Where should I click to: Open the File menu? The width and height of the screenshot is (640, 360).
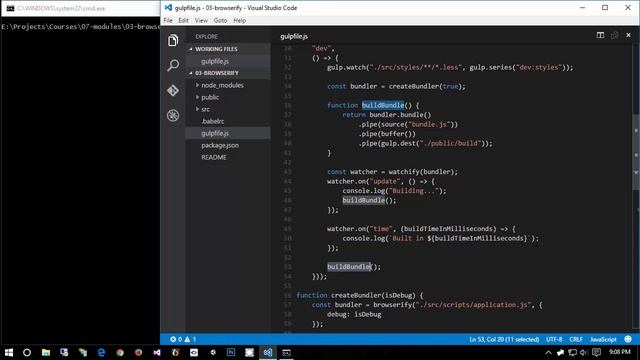168,20
